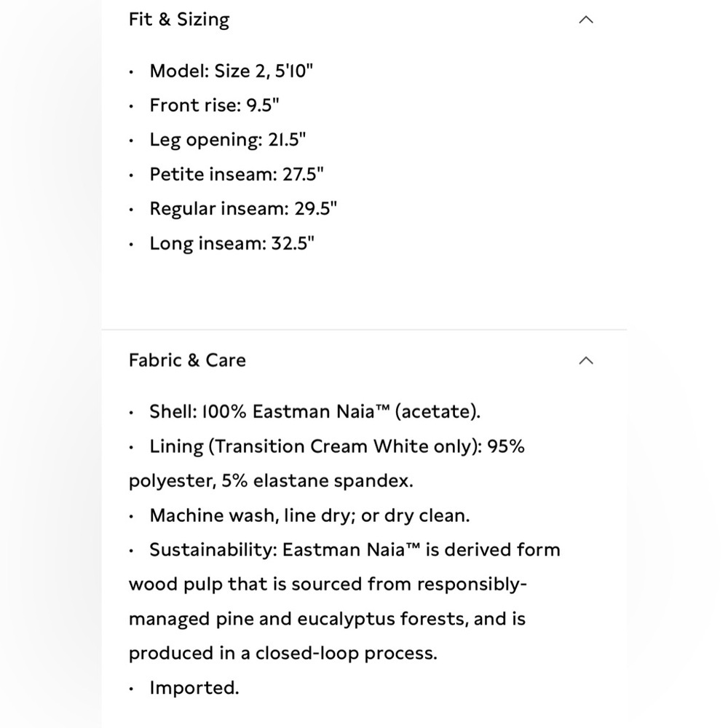Select the Fabric & Care section heading

tap(187, 360)
